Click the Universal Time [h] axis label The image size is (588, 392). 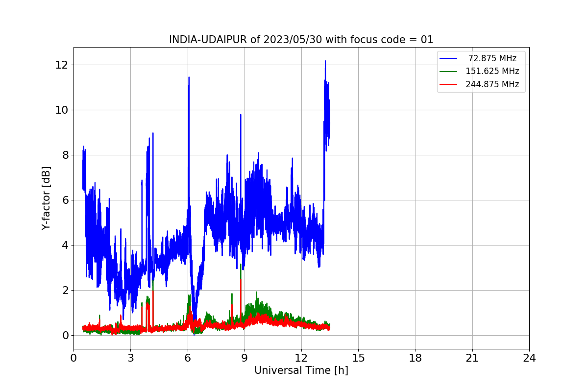click(301, 371)
